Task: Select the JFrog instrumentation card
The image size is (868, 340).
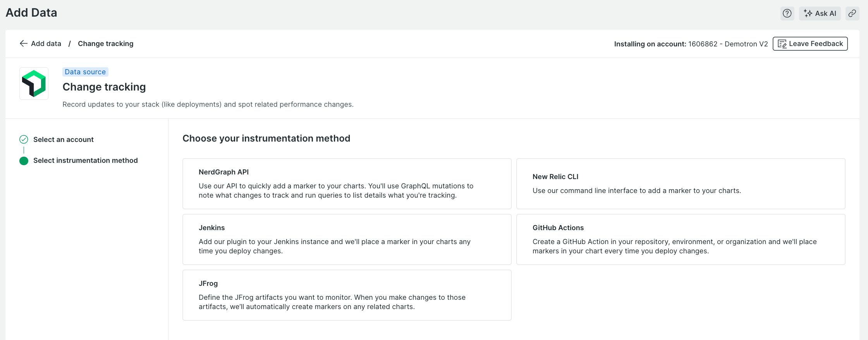Action: [x=347, y=295]
